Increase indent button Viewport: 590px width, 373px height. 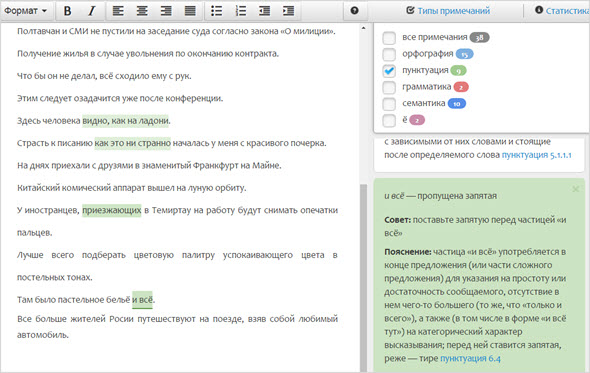288,11
